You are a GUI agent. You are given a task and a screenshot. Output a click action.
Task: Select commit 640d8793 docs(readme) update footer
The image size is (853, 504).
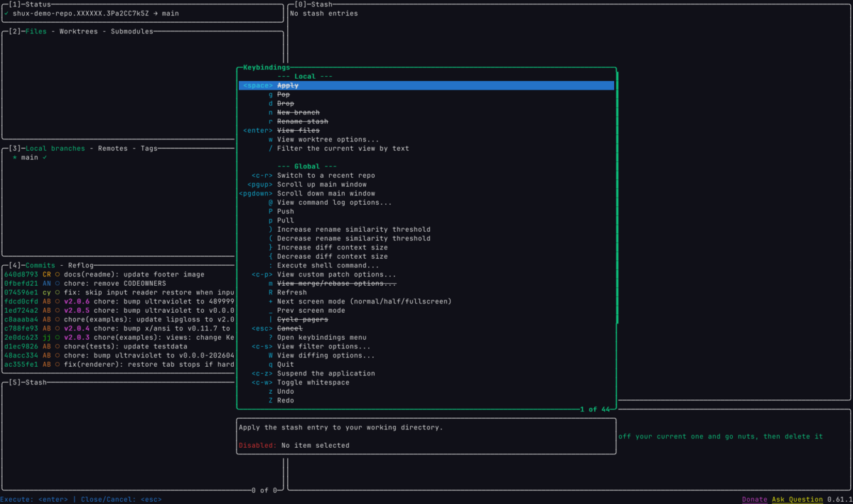119,274
